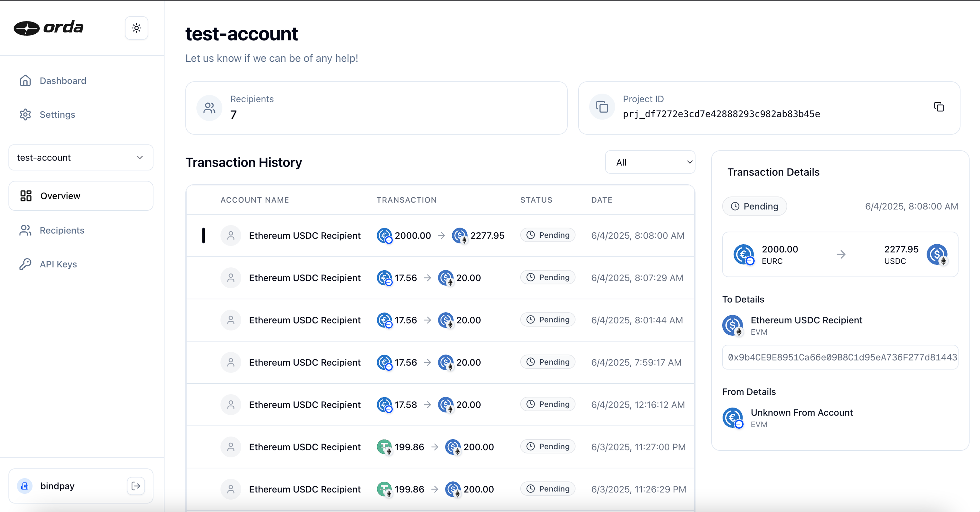Select the transaction dated 6/4/2025, 7:59:17 AM

(440, 362)
